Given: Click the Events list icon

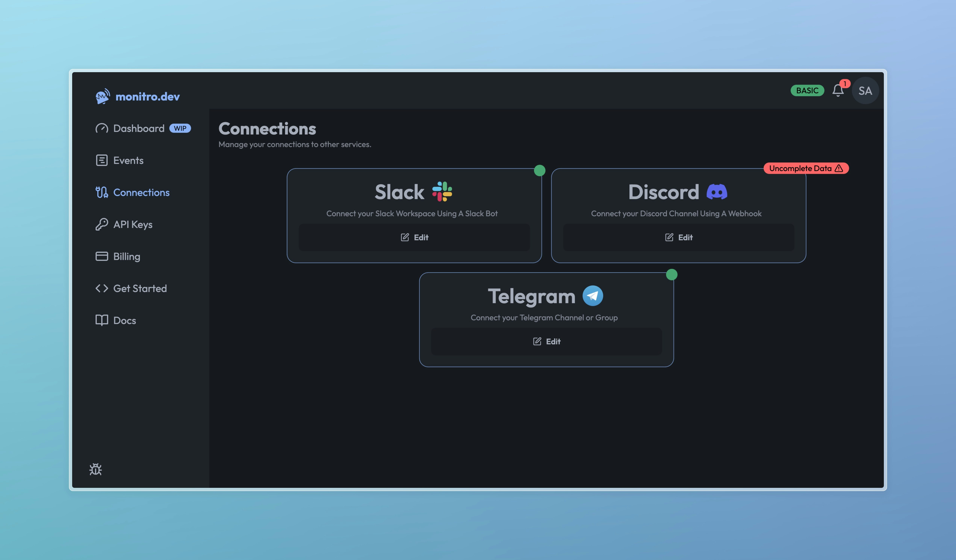Looking at the screenshot, I should tap(102, 160).
